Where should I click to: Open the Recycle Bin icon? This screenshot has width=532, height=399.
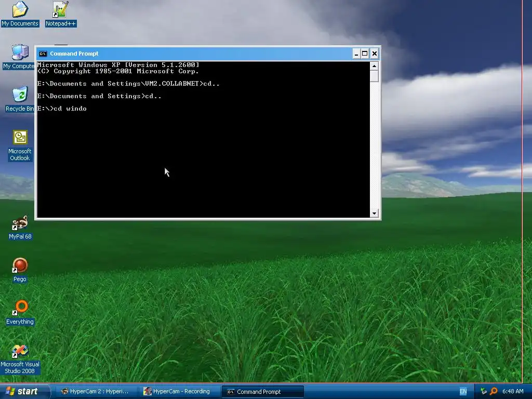[x=20, y=99]
